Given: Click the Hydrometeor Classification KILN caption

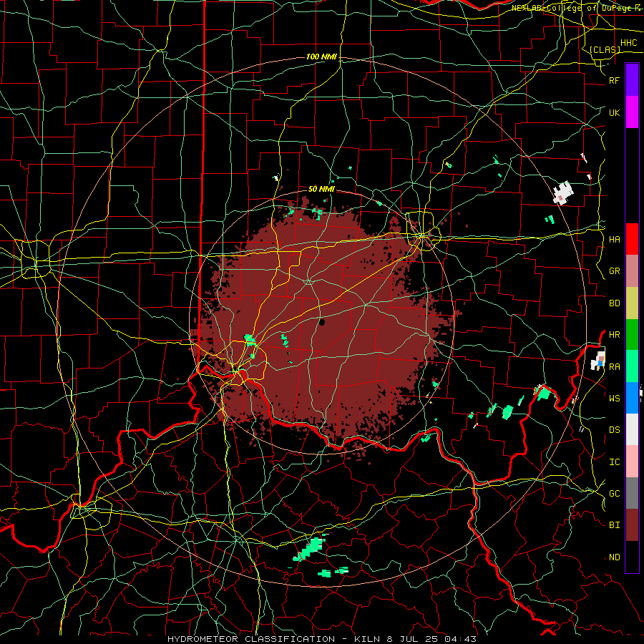Looking at the screenshot, I should 322,639.
